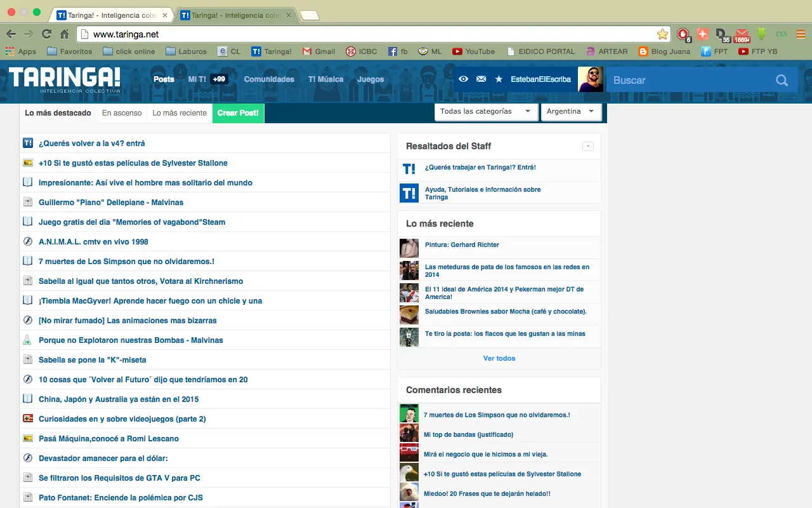Click the www.taringa.net address bar
The width and height of the screenshot is (812, 508).
pos(374,34)
